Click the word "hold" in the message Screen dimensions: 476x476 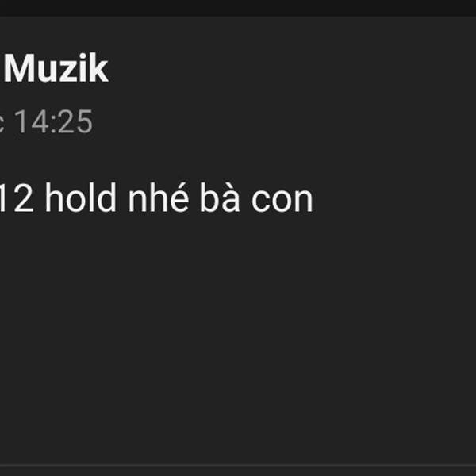coord(80,198)
